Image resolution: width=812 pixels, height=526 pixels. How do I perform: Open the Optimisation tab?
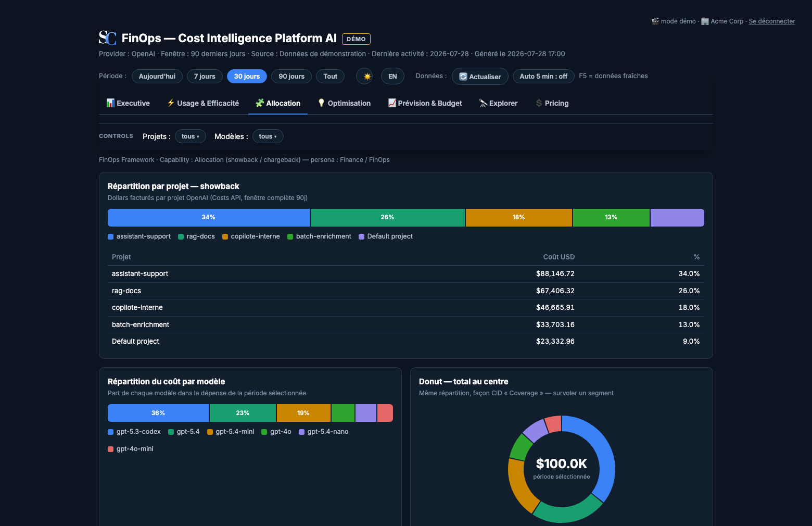344,103
